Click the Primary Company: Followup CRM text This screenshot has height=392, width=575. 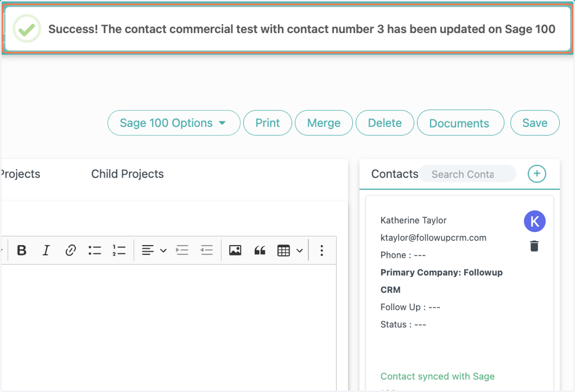(x=441, y=281)
